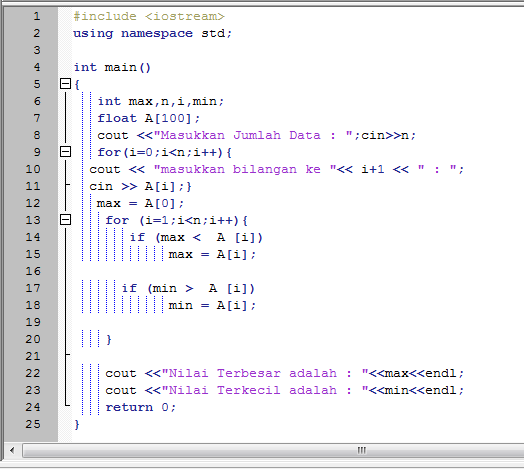Click on 'max = A[i];' assignment
This screenshot has height=469, width=524.
click(x=212, y=254)
